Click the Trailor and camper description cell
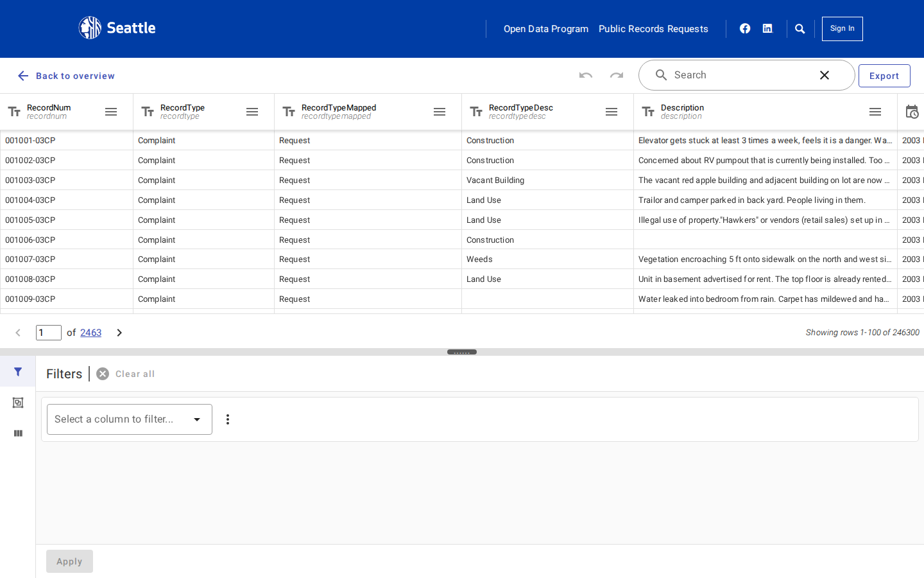 (x=766, y=200)
